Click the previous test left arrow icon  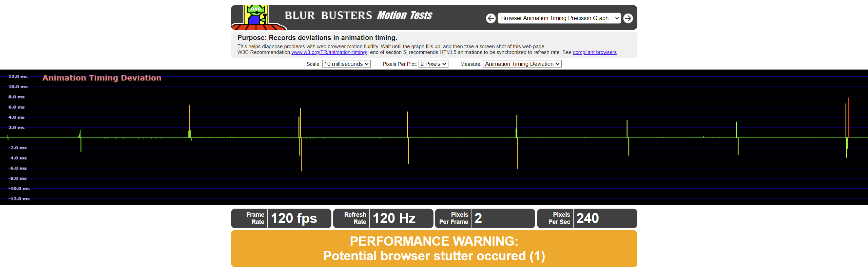click(490, 18)
